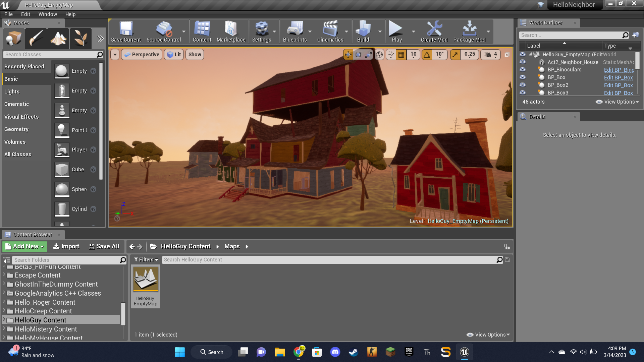Select the rotate gizmo tool
Image resolution: width=644 pixels, height=362 pixels.
pos(358,55)
